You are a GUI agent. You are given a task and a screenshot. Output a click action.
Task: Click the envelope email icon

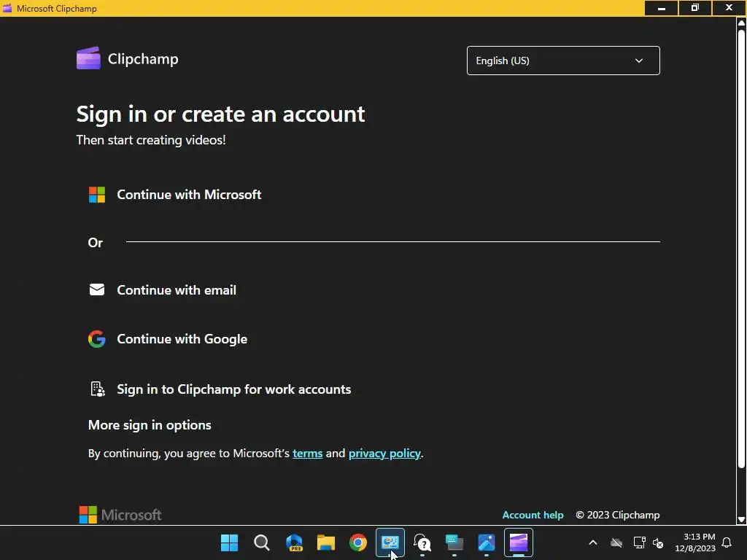(97, 289)
